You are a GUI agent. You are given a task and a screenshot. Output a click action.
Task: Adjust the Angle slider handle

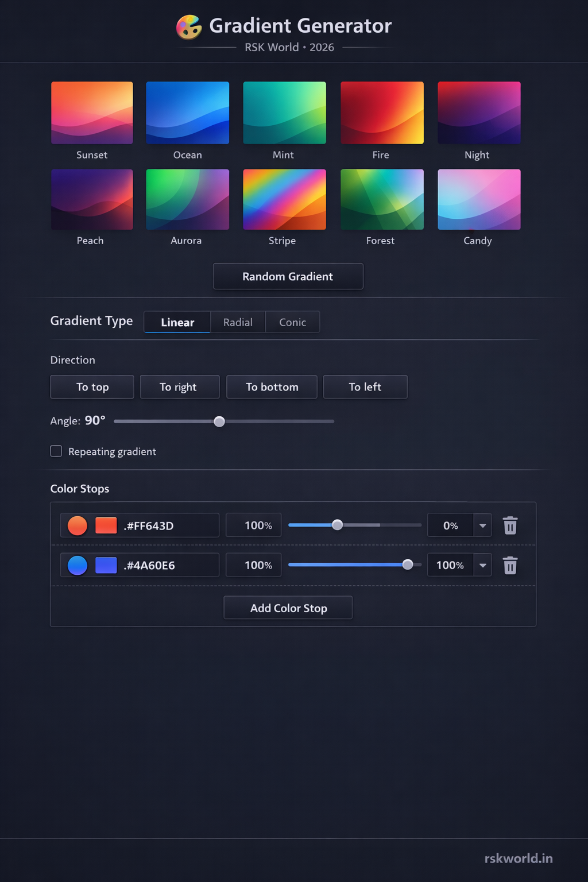pyautogui.click(x=219, y=421)
